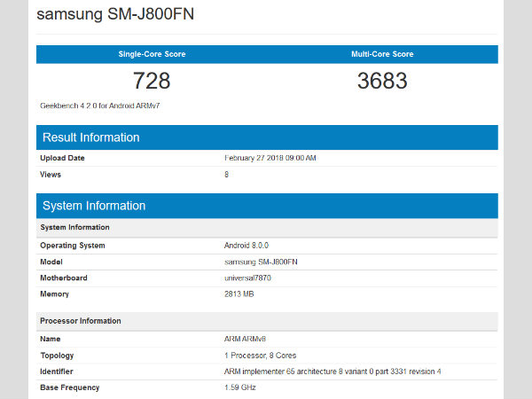Screen dimensions: 532x399
Task: Select the multi-core score value 3683
Action: click(382, 81)
